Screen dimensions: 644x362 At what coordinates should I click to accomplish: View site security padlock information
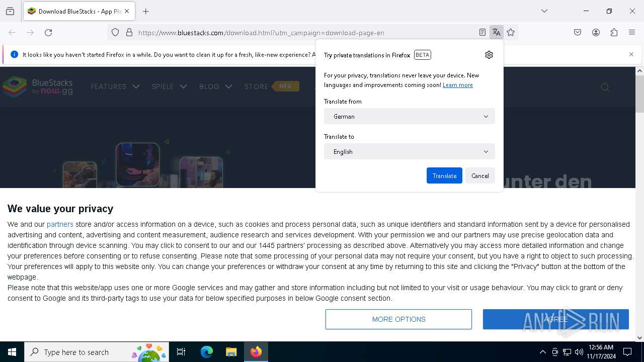coord(129,33)
